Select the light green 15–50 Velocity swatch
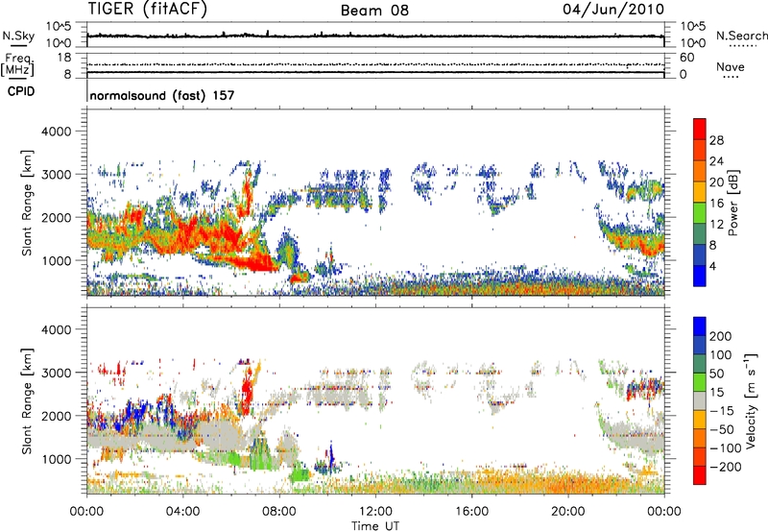The height and width of the screenshot is (532, 768). (700, 382)
